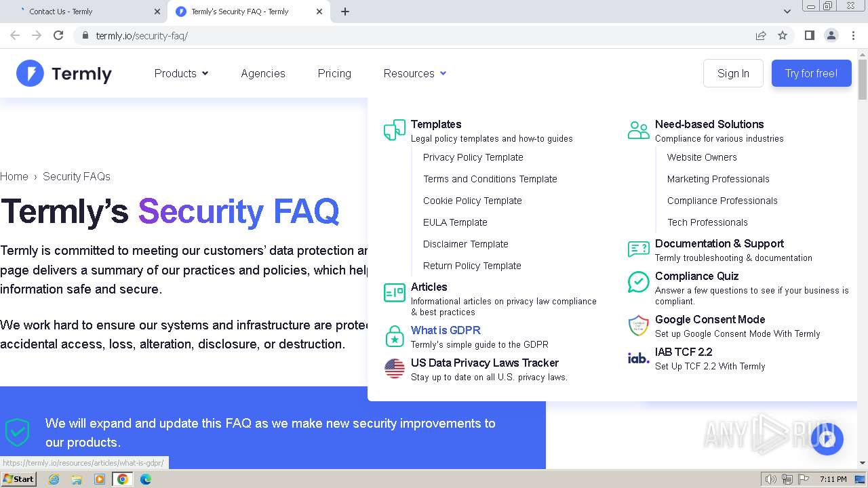Open the Chrome profile avatar

tap(831, 35)
